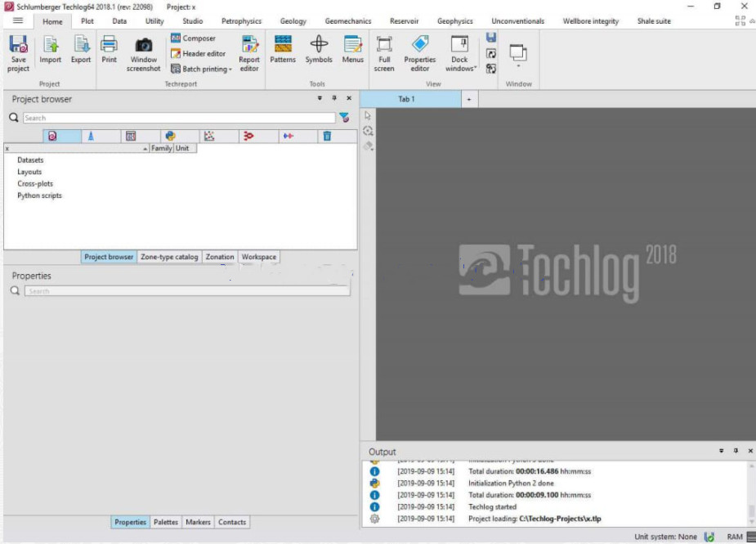
Task: Select the cross-plot view icon
Action: point(209,136)
